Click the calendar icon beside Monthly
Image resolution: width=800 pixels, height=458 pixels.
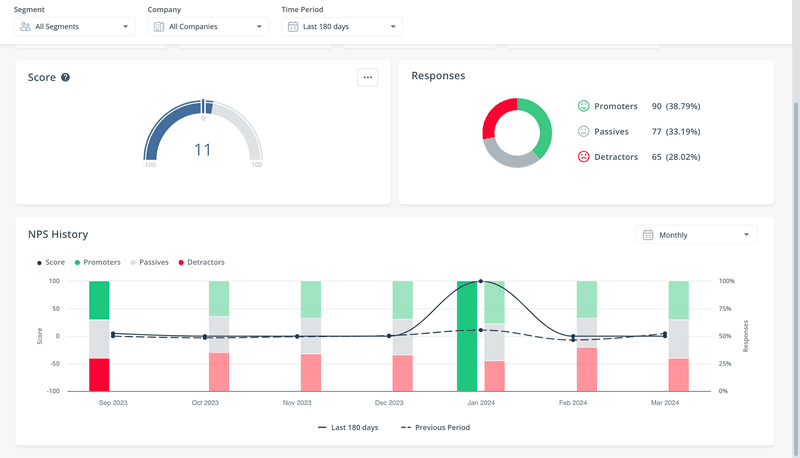[648, 235]
